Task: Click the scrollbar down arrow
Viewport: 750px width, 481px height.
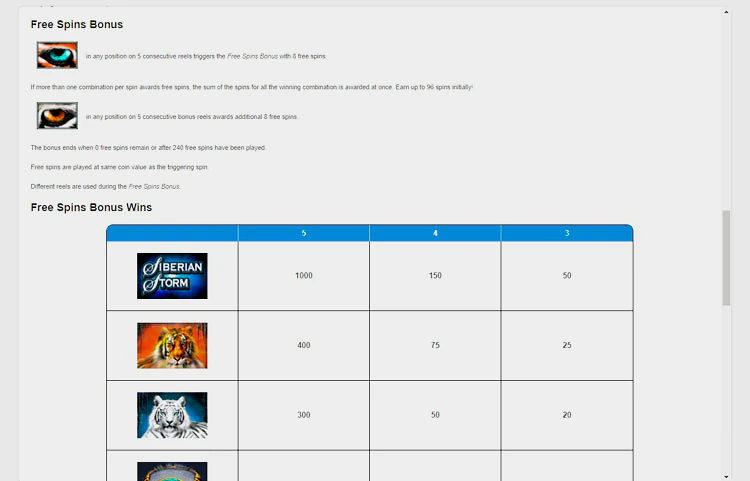Action: pyautogui.click(x=726, y=476)
